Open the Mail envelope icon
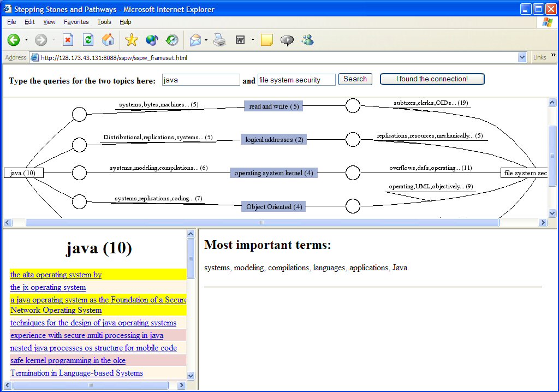Viewport: 559px width, 392px height. coord(195,40)
